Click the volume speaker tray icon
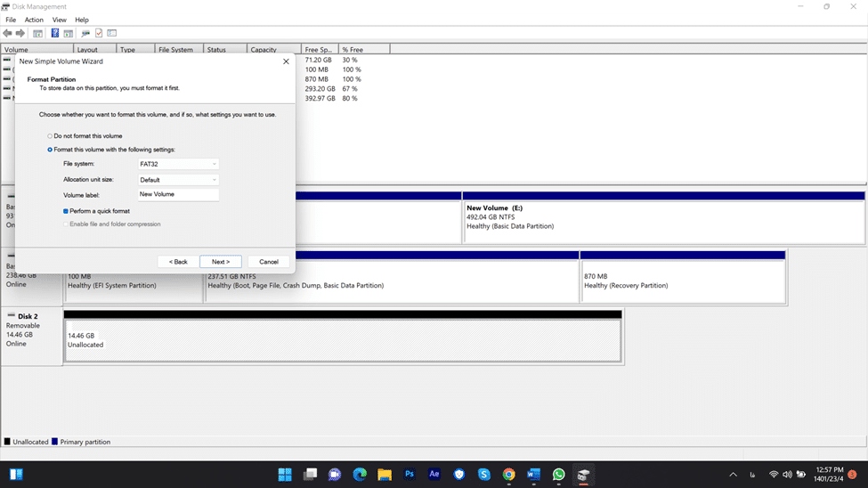This screenshot has width=868, height=488. click(787, 474)
